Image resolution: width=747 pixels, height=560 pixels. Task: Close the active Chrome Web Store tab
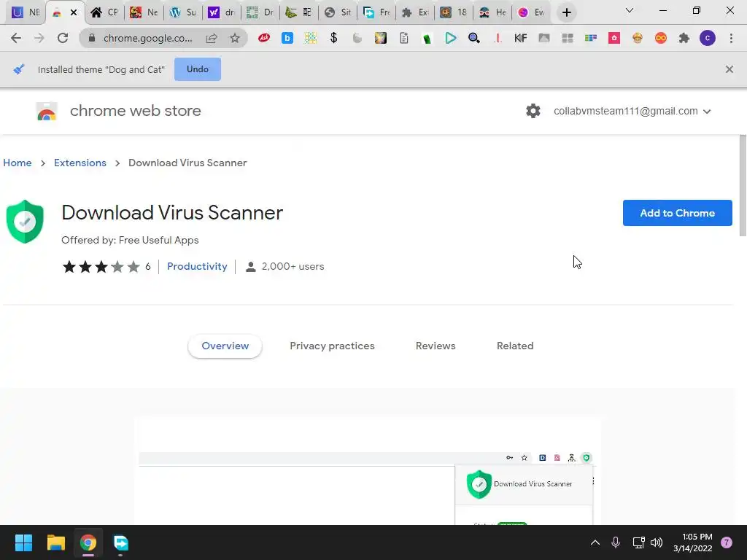pos(74,13)
